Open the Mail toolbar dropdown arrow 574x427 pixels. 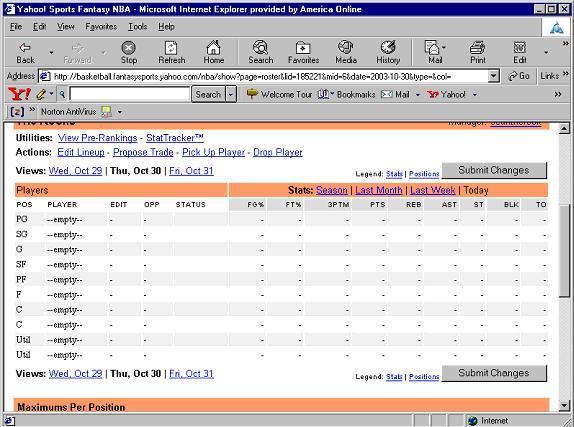[x=444, y=48]
